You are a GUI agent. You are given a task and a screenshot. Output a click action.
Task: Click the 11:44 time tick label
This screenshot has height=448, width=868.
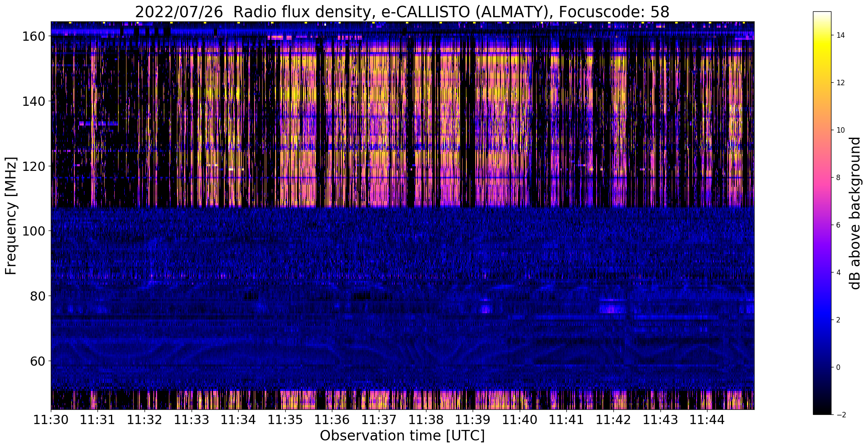(x=708, y=419)
